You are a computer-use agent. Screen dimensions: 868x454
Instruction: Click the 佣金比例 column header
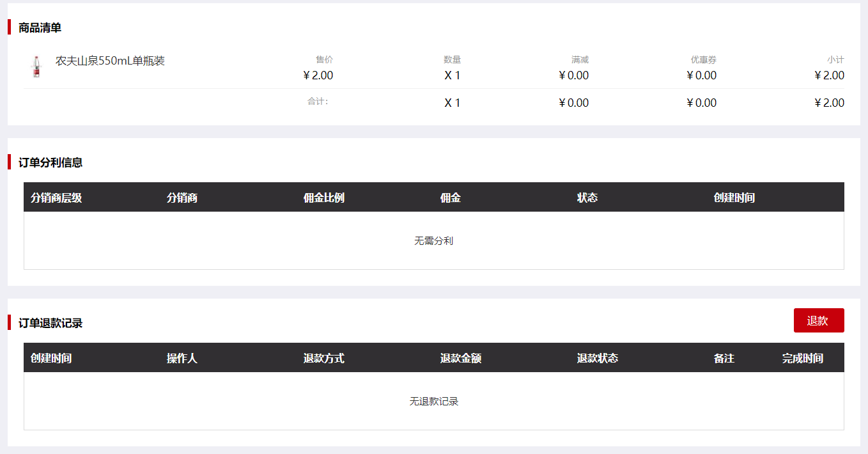coord(324,198)
